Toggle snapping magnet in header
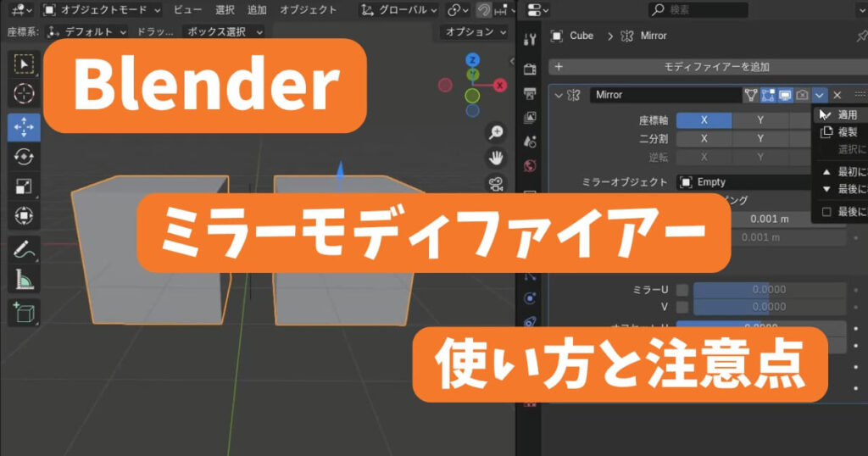Viewport: 868px width, 456px height. coord(483,10)
